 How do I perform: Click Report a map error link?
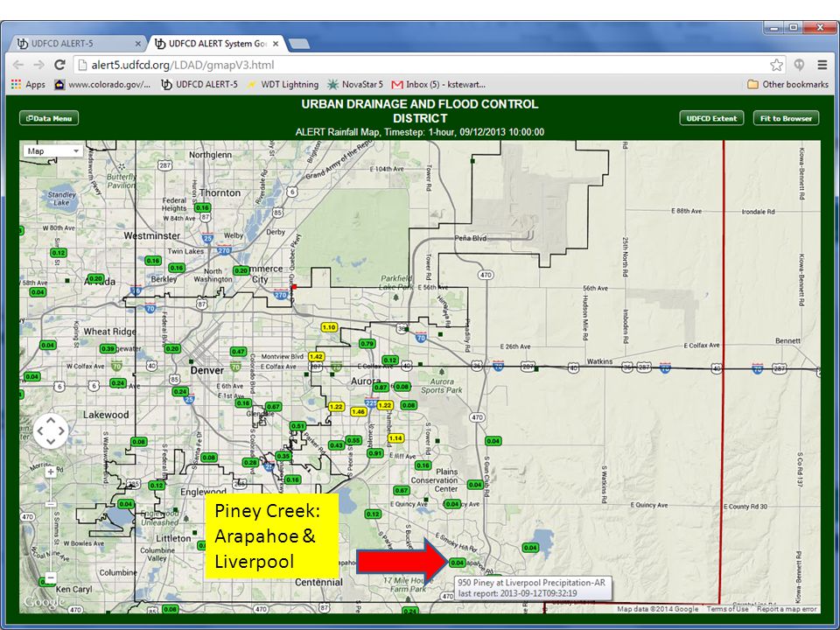(787, 609)
